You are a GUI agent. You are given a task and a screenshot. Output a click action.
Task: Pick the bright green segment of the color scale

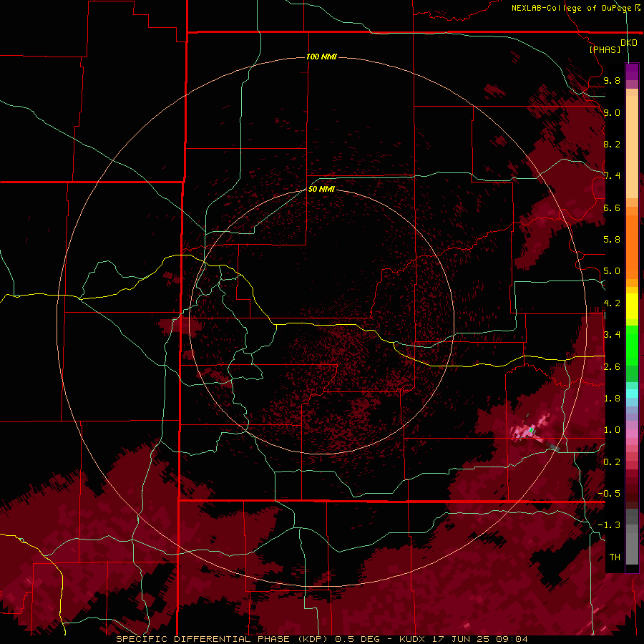point(632,346)
